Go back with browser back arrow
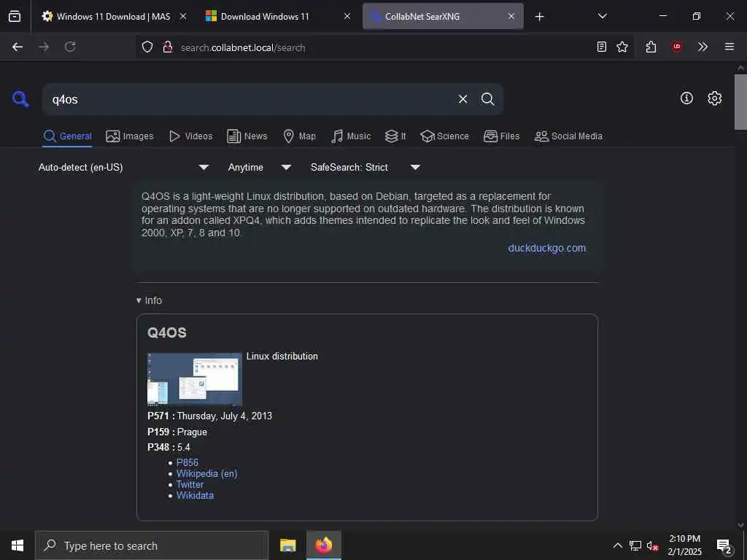747x560 pixels. pyautogui.click(x=18, y=47)
